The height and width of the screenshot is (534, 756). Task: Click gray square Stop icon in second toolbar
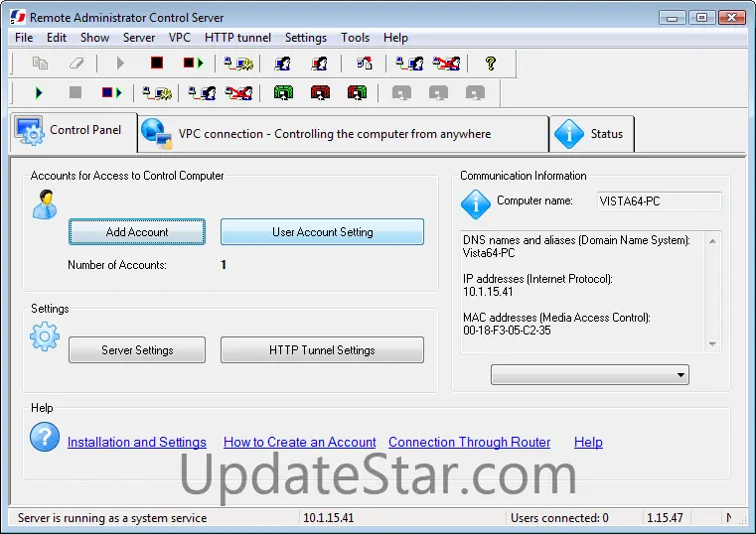(x=76, y=92)
